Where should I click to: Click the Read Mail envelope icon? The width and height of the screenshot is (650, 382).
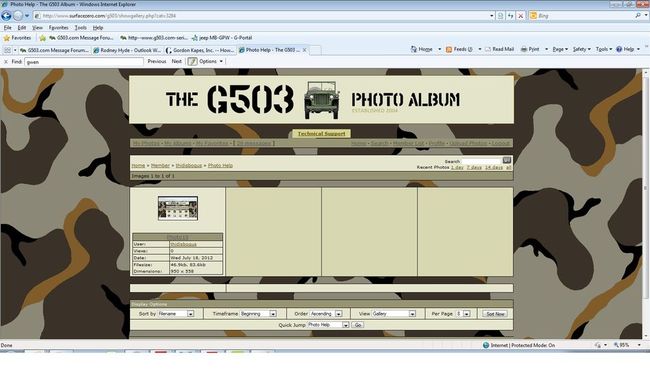coord(488,49)
